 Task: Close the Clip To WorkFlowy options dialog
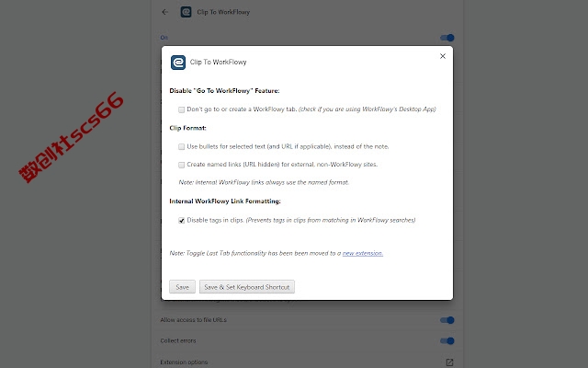(x=443, y=56)
